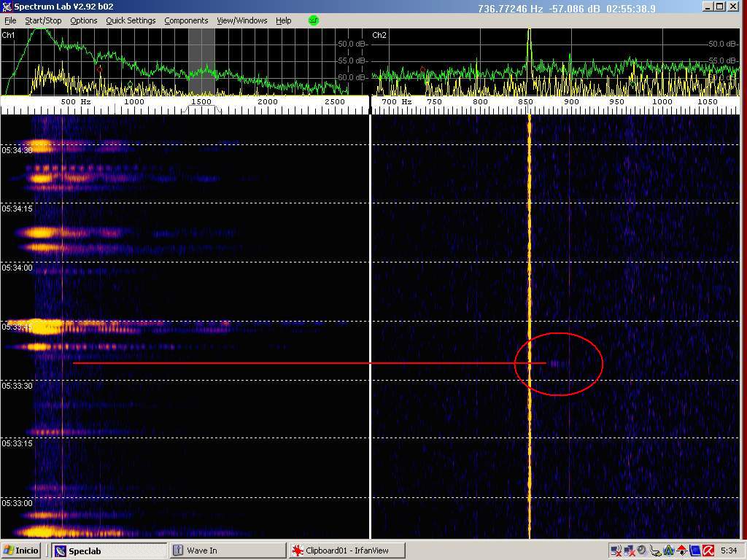This screenshot has height=560, width=747.
Task: Switch to the Wave In taskbar window
Action: click(226, 551)
